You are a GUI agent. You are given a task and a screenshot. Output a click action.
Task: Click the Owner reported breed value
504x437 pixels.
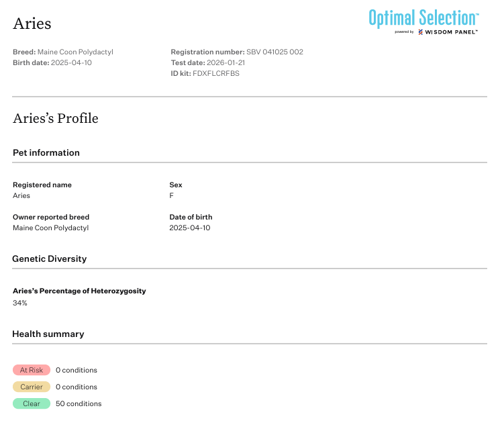tap(50, 228)
